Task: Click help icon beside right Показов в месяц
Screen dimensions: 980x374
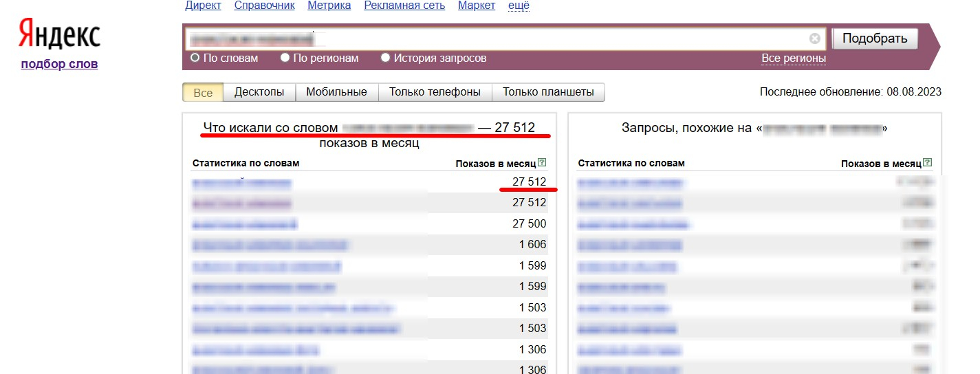Action: pos(928,163)
